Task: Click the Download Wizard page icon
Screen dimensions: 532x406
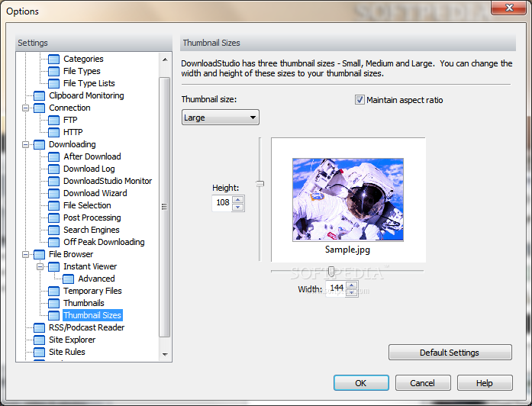Action: pyautogui.click(x=53, y=193)
